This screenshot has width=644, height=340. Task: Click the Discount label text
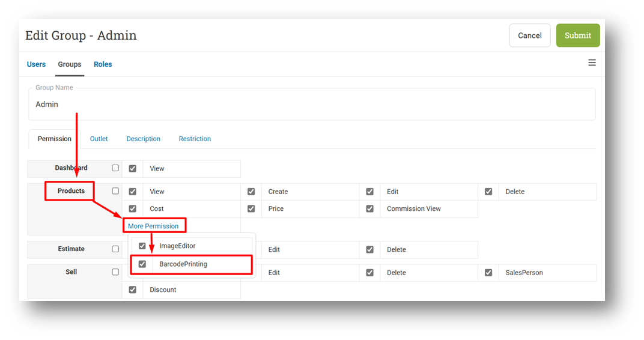click(163, 290)
